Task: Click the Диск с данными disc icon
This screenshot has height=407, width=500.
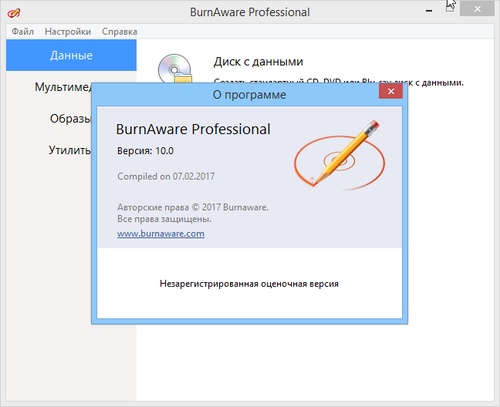Action: [175, 69]
